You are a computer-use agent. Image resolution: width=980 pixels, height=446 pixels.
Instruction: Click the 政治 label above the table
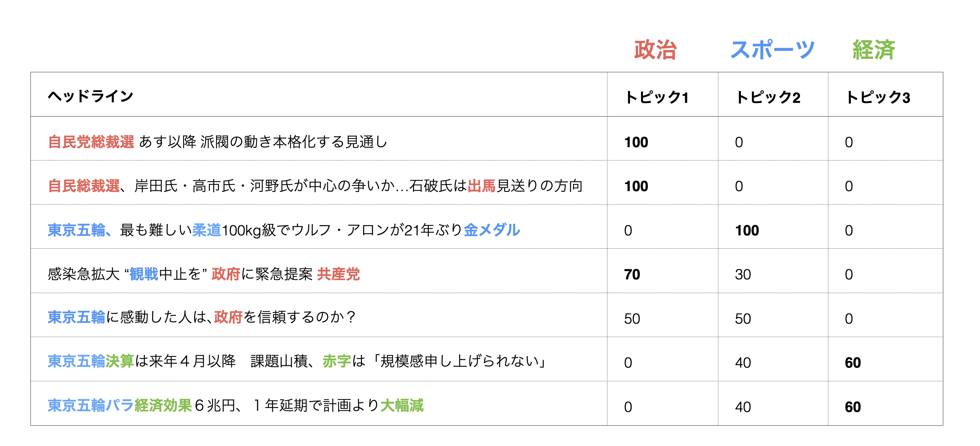(x=655, y=50)
